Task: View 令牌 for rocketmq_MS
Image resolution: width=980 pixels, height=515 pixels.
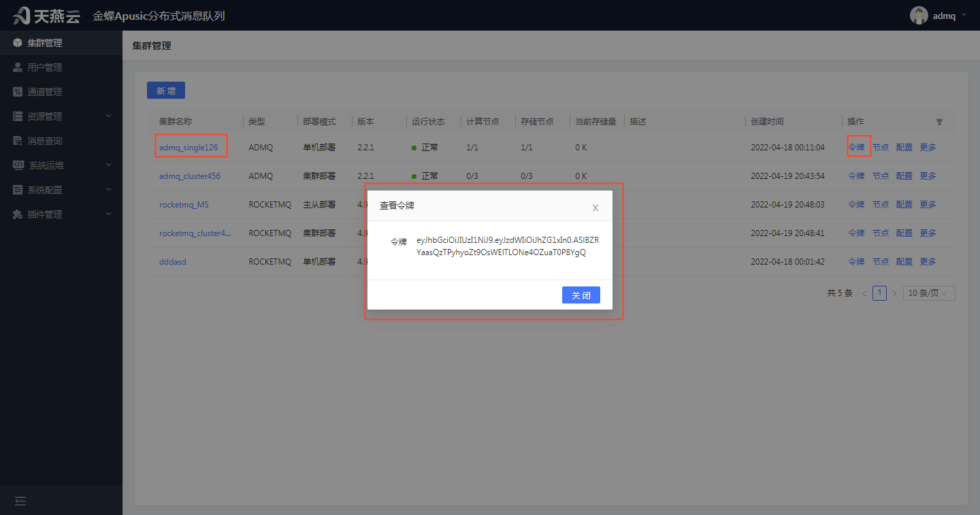Action: [x=856, y=204]
